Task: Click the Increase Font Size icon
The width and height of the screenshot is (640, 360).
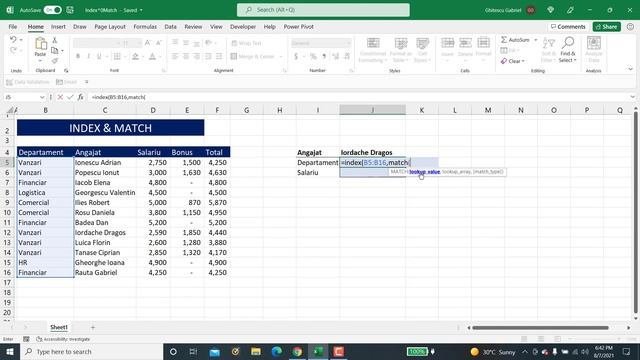Action: pyautogui.click(x=148, y=43)
